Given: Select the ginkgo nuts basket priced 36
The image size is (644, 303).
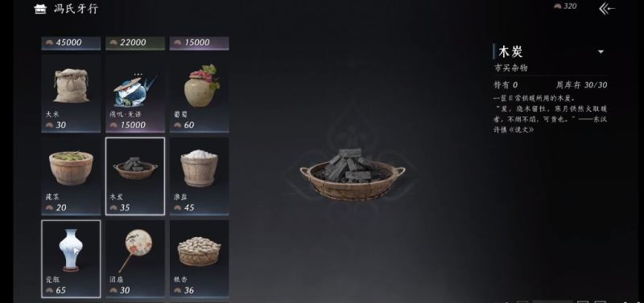Looking at the screenshot, I should 199,259.
